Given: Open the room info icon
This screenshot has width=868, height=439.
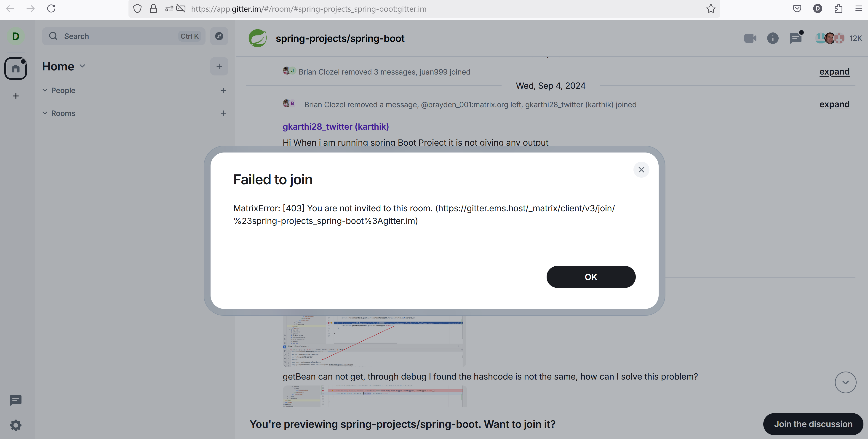Looking at the screenshot, I should [773, 38].
